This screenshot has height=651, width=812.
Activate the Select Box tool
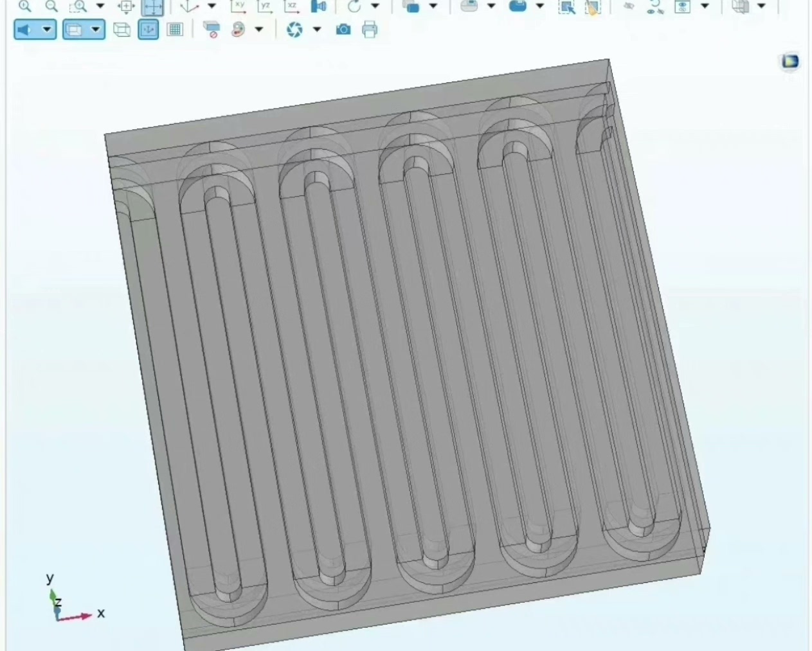[x=566, y=6]
